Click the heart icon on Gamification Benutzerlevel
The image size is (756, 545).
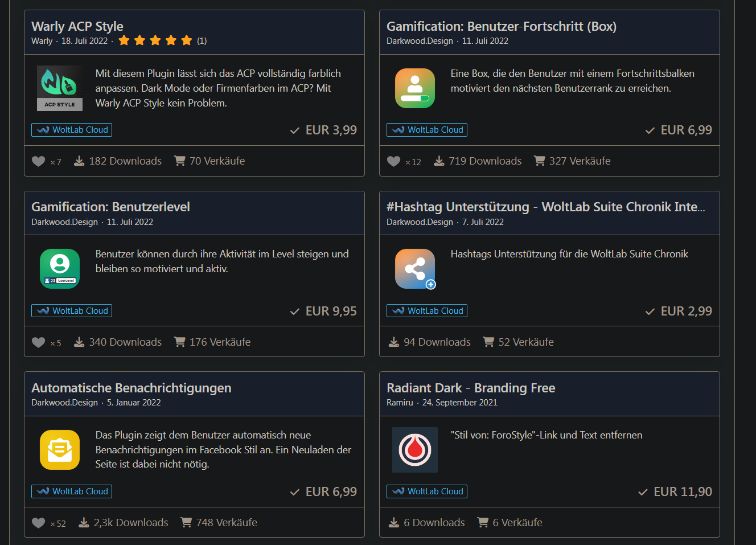tap(38, 342)
